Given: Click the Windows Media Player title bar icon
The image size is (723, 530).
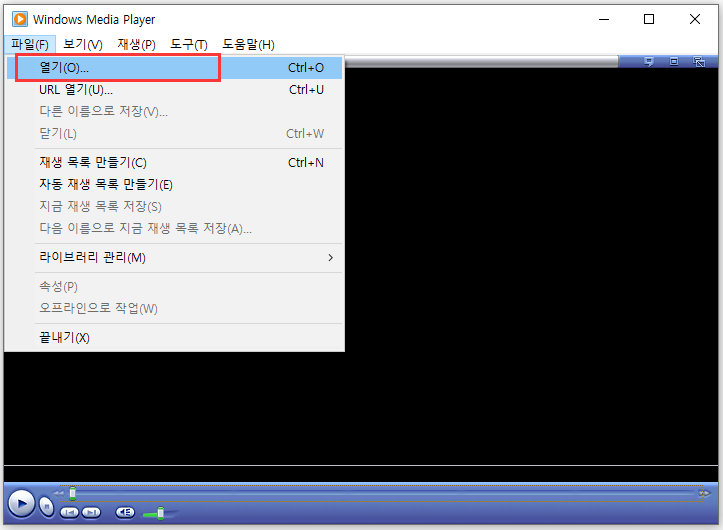Looking at the screenshot, I should [x=20, y=19].
